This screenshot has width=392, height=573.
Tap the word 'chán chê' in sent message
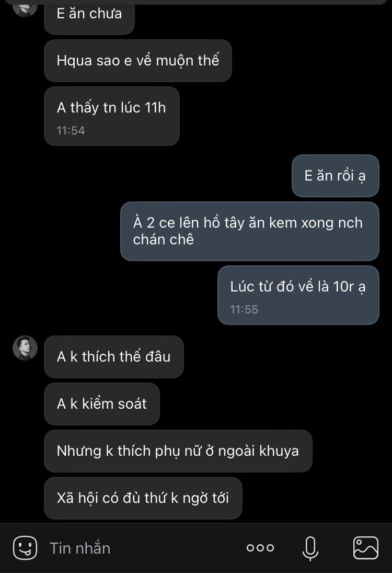[x=164, y=240]
